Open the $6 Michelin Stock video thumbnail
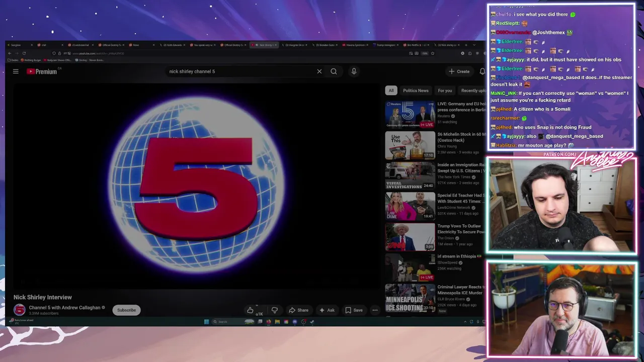This screenshot has width=644, height=362. (x=410, y=145)
